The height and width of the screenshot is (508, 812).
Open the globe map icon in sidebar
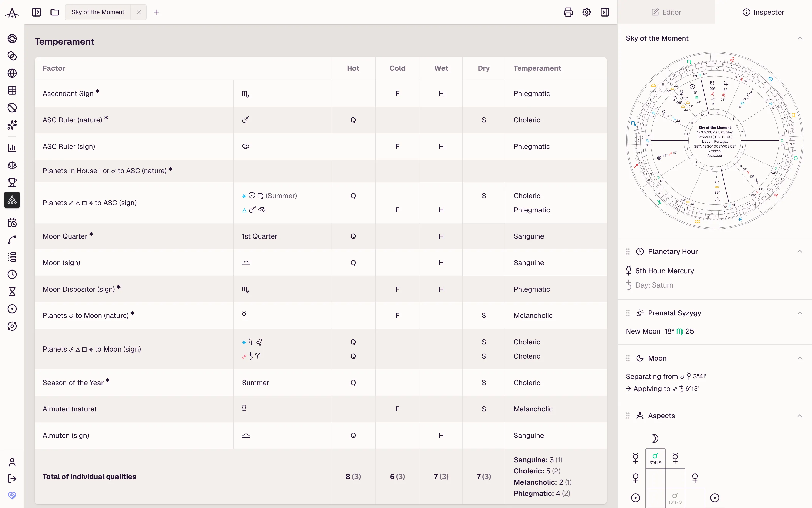coord(12,73)
